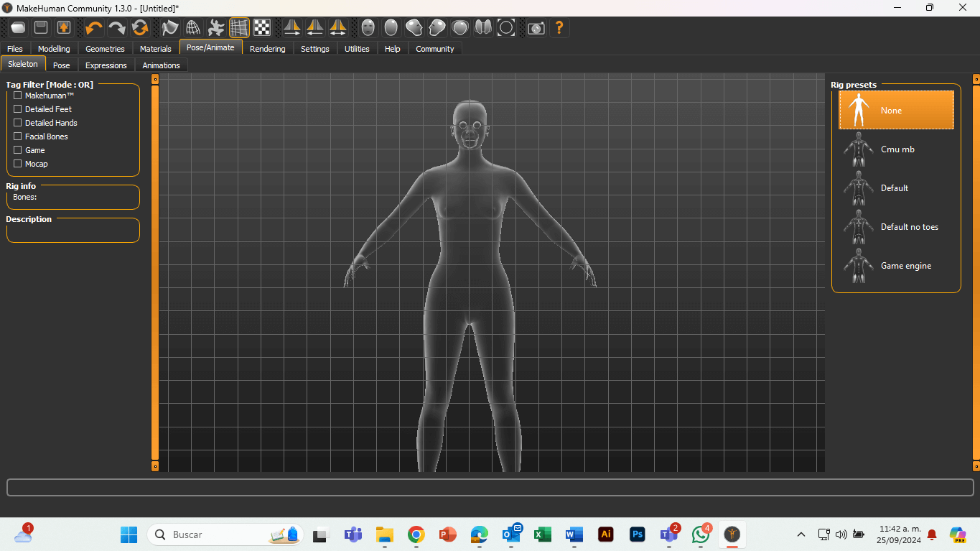Open the Utilities tab
This screenshot has height=551, width=980.
tap(357, 49)
